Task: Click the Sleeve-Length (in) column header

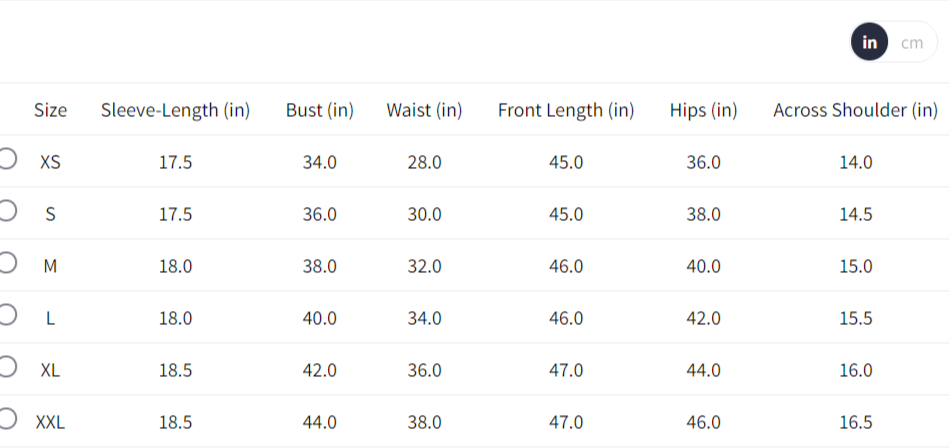Action: click(175, 110)
